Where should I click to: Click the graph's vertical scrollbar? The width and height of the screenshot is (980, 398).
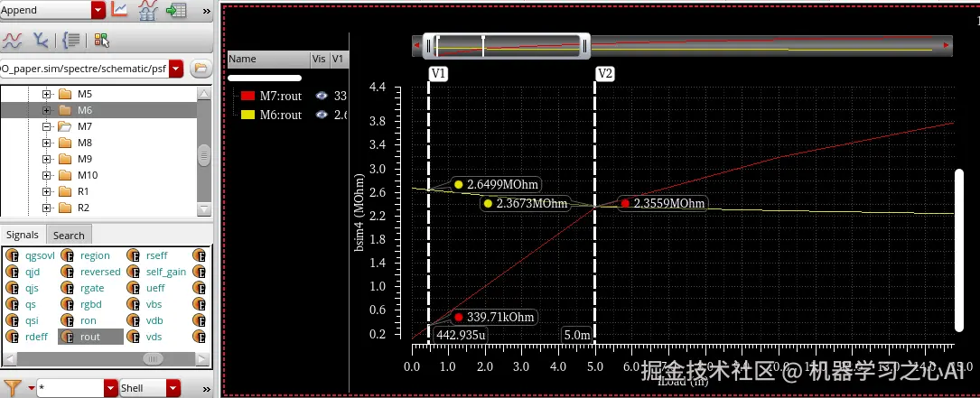click(x=959, y=250)
